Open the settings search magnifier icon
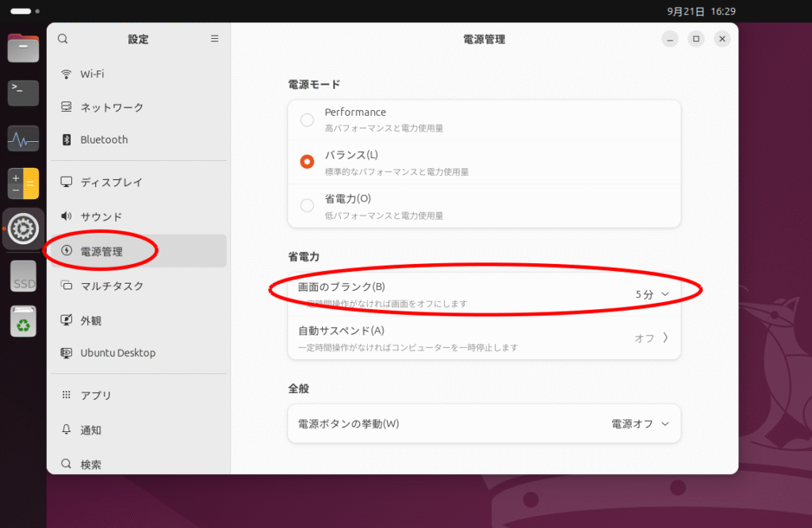 [x=63, y=39]
